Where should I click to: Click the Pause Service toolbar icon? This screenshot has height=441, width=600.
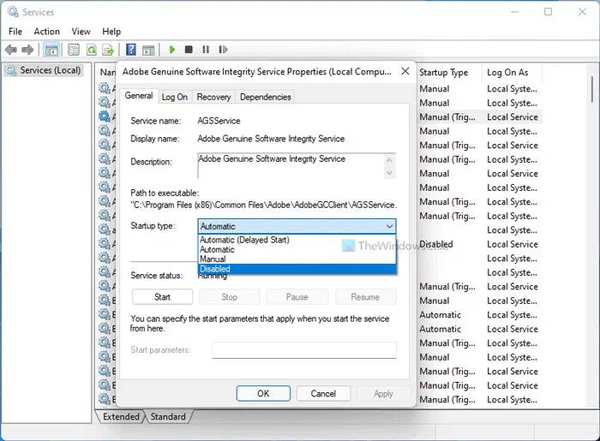[x=205, y=49]
